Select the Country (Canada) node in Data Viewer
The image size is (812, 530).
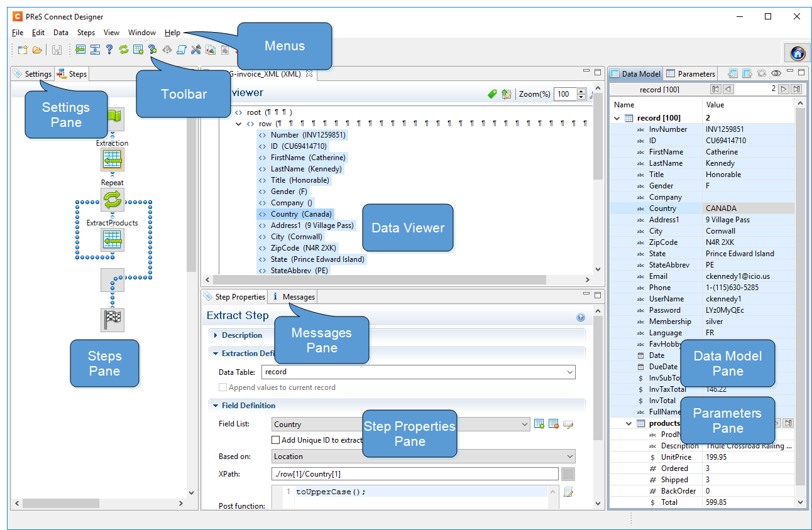[x=295, y=214]
